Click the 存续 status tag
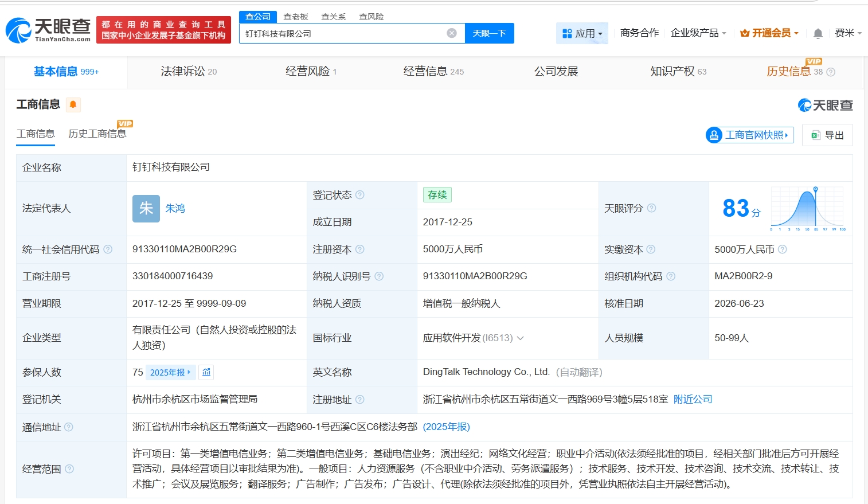Image resolution: width=868 pixels, height=504 pixels. pyautogui.click(x=437, y=195)
